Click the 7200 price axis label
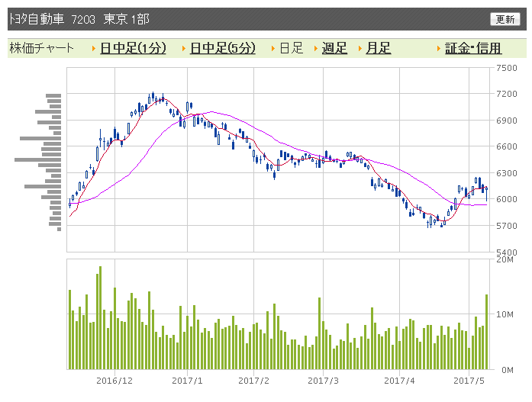 507,94
